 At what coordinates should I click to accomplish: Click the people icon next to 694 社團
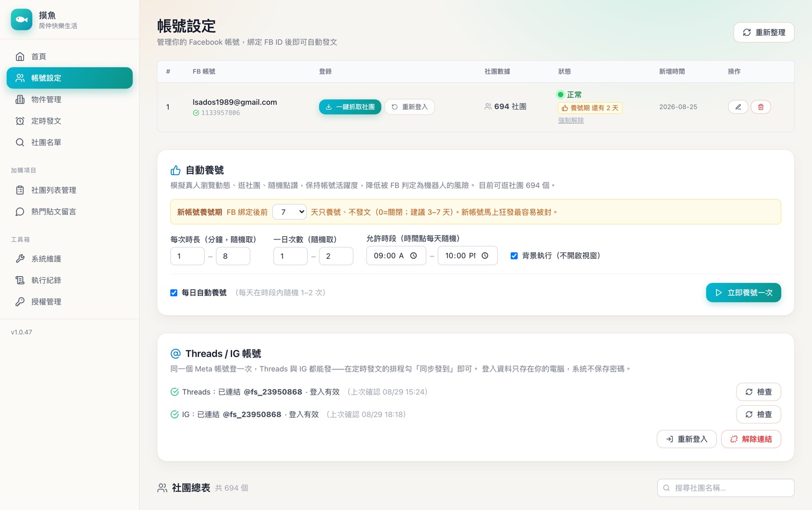(x=488, y=107)
